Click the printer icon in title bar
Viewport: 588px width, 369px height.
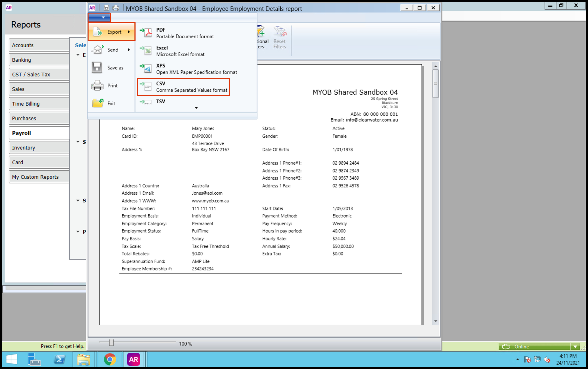(116, 8)
